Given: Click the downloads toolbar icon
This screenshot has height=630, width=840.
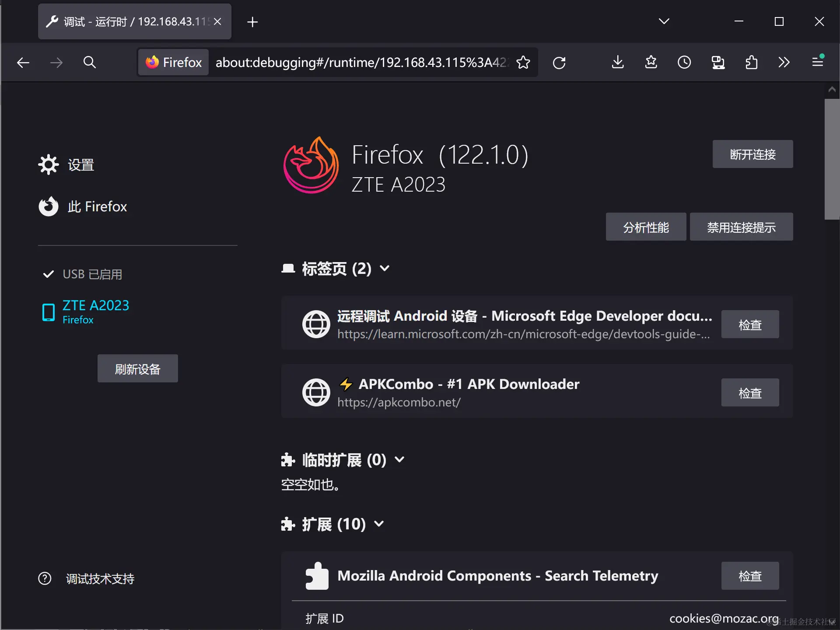Looking at the screenshot, I should tap(617, 63).
